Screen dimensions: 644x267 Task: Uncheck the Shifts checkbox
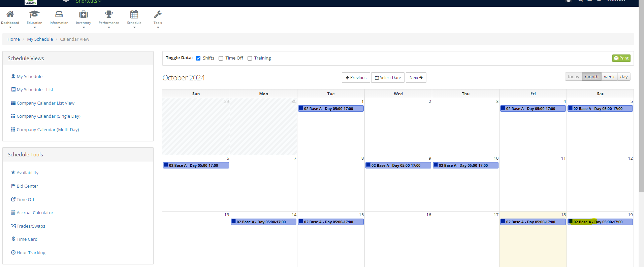point(198,58)
